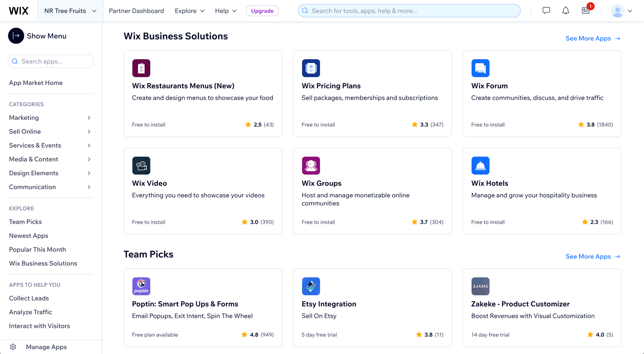644x354 pixels.
Task: Open Wix Restaurants Menus (New) title
Action: (183, 86)
